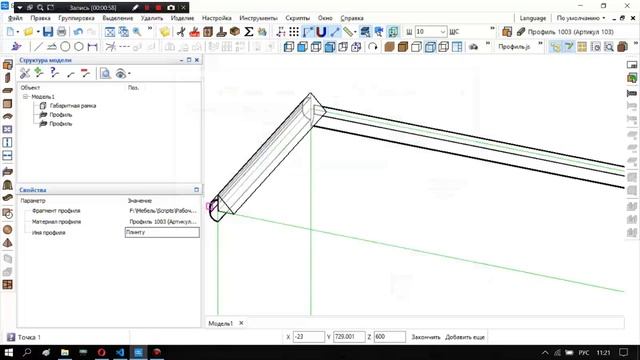Collapse the Модель 1 tree node

25,97
